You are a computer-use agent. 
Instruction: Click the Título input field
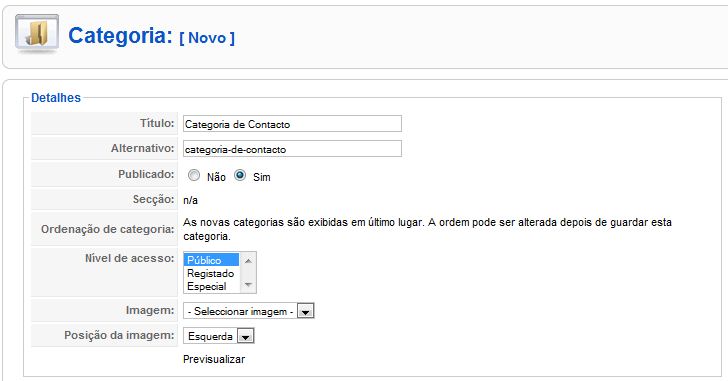click(x=292, y=124)
